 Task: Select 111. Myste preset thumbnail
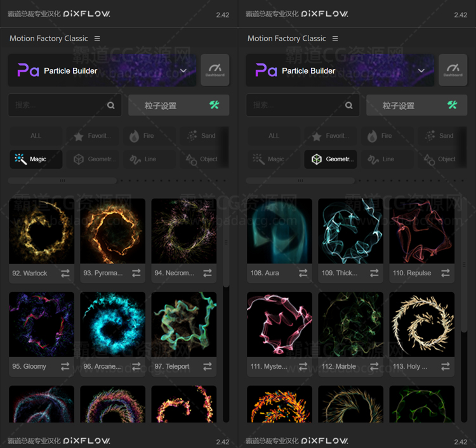coord(280,324)
